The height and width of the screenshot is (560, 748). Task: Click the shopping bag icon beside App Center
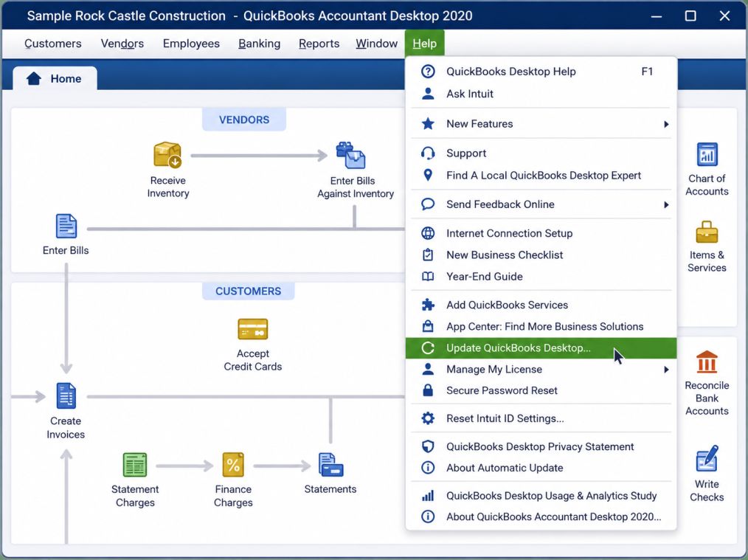428,326
